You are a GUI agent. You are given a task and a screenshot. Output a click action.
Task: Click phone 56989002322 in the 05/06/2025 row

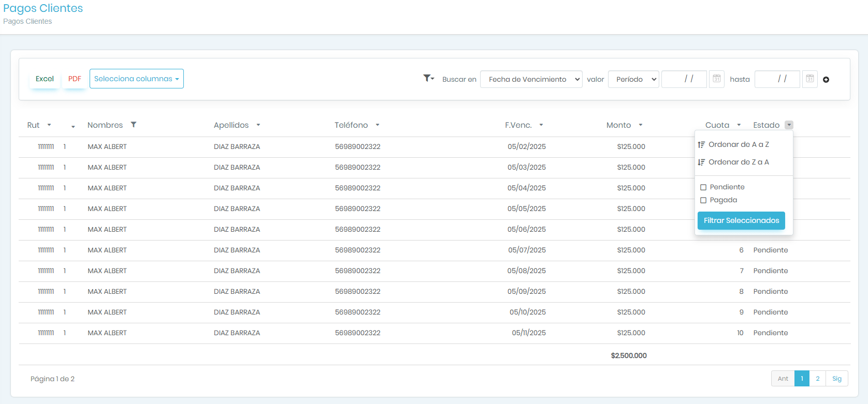(357, 230)
